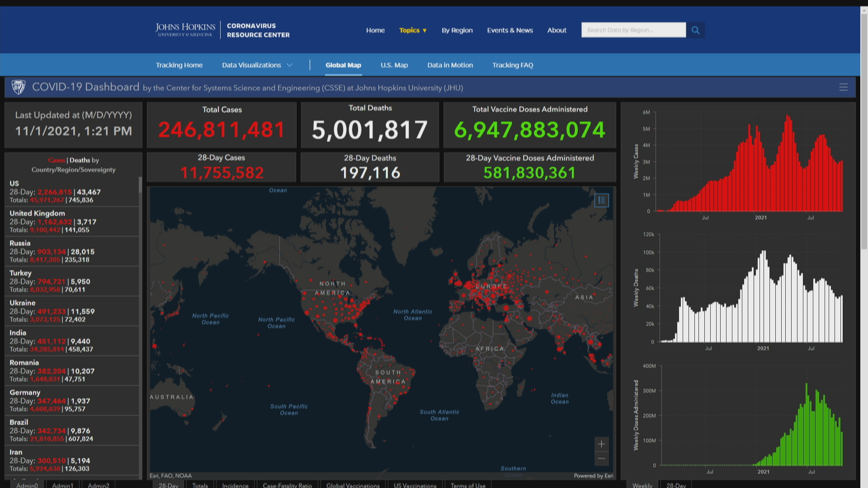Expand the Topics dropdown menu

[x=413, y=30]
